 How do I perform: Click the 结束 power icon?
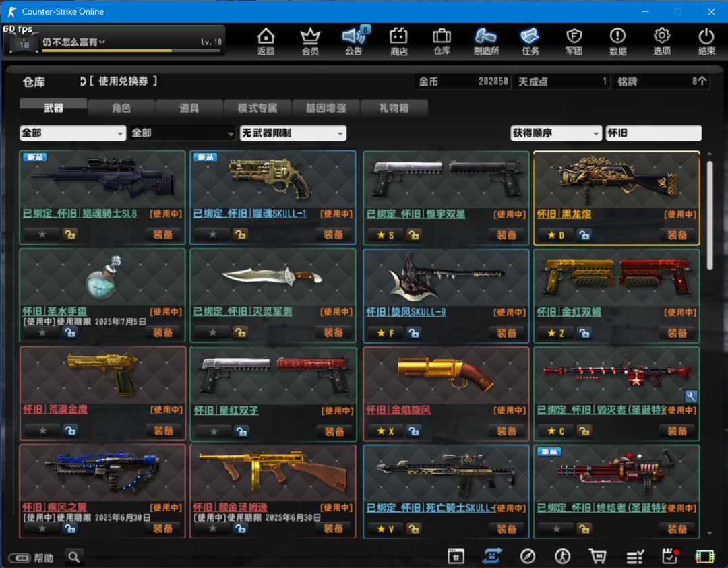[706, 41]
